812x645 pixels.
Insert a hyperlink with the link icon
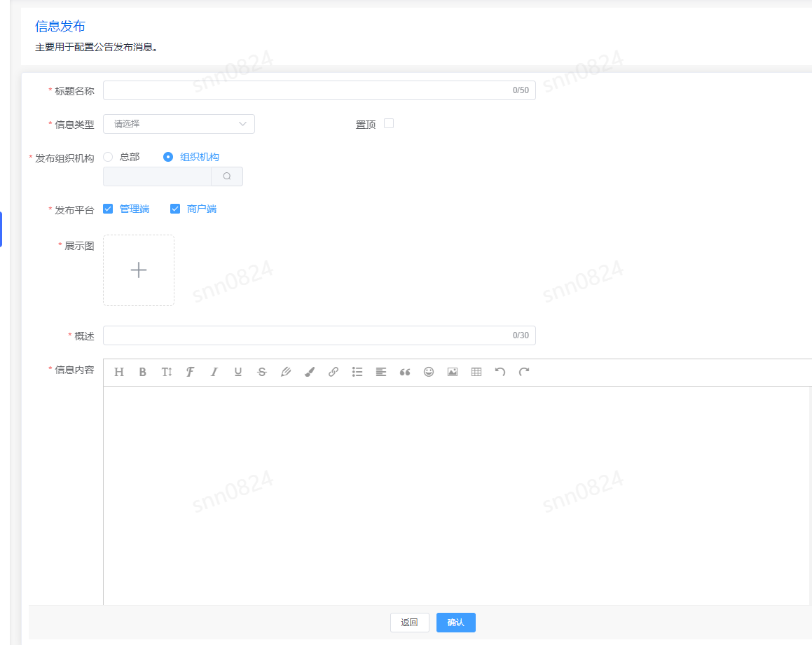[x=333, y=372]
